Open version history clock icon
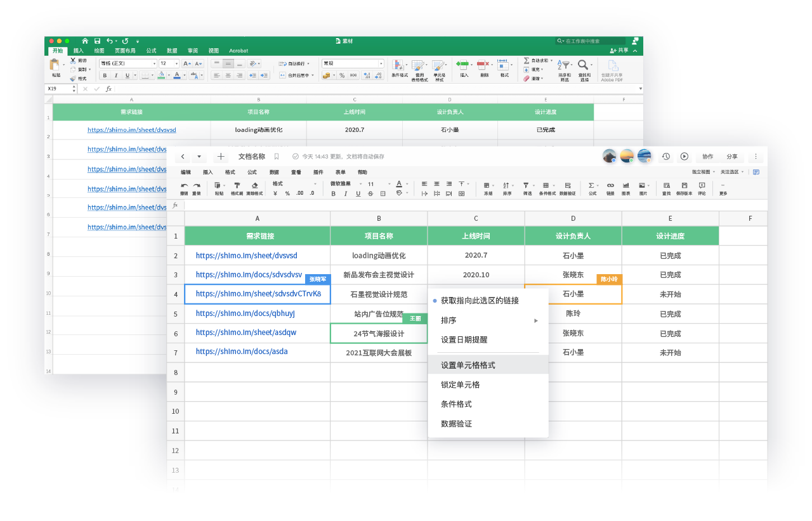 [666, 157]
